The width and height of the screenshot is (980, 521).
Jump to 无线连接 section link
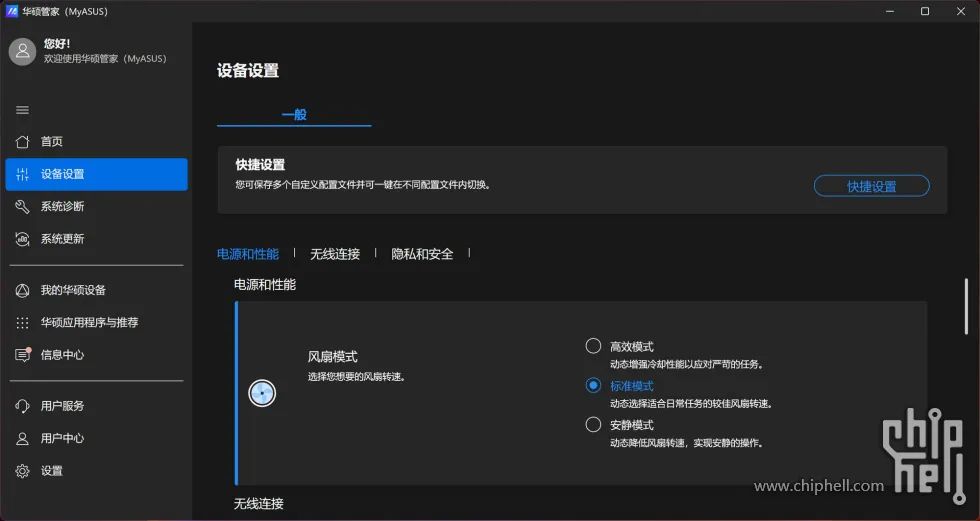[x=335, y=254]
